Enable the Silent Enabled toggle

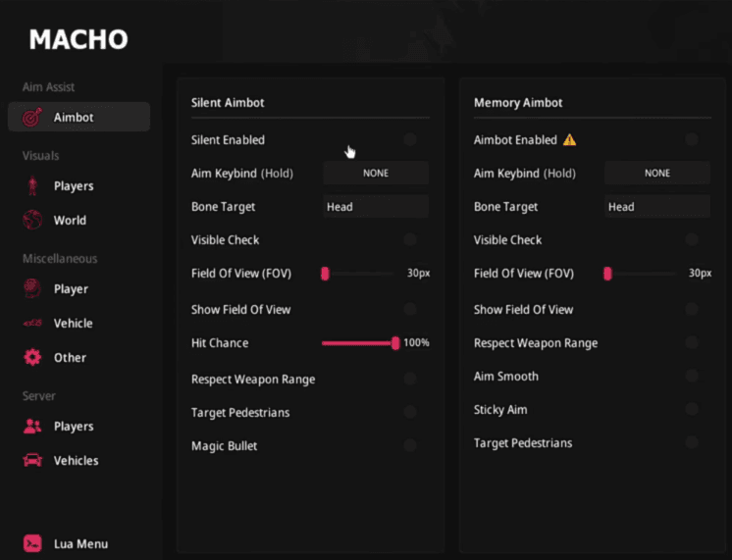click(x=409, y=140)
